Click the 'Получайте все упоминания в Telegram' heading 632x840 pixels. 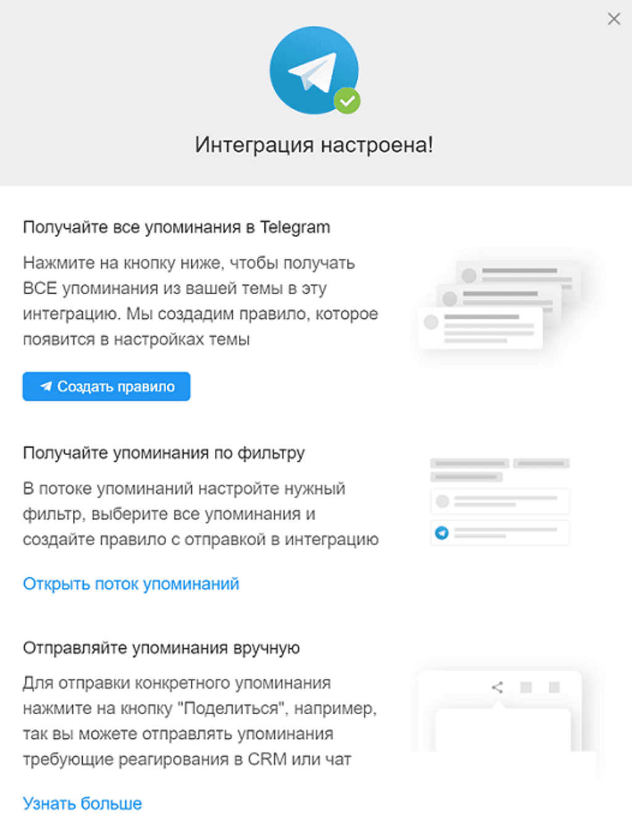[177, 227]
